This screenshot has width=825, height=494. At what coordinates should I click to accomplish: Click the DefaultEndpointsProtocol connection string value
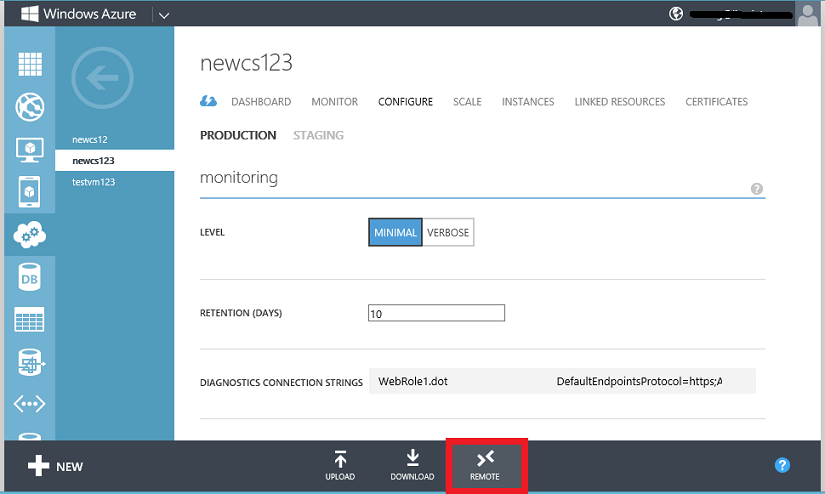click(x=639, y=381)
